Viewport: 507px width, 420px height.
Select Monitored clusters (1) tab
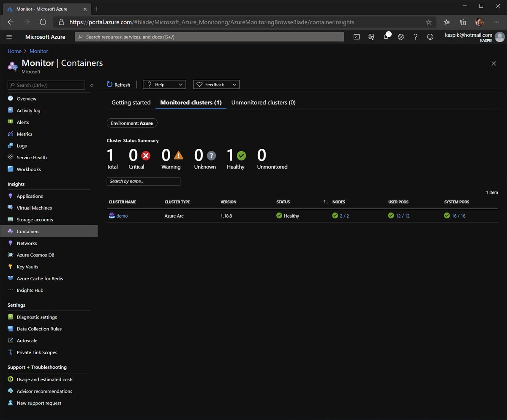click(191, 102)
